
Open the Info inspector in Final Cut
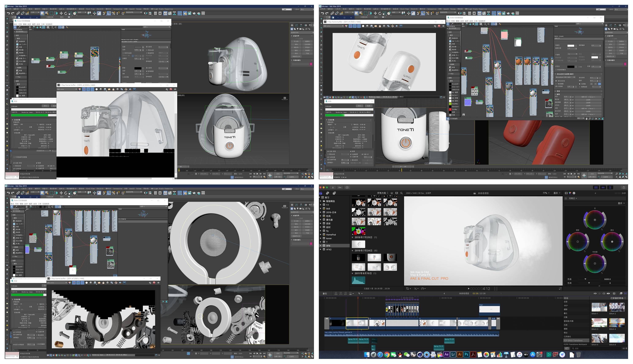574,193
